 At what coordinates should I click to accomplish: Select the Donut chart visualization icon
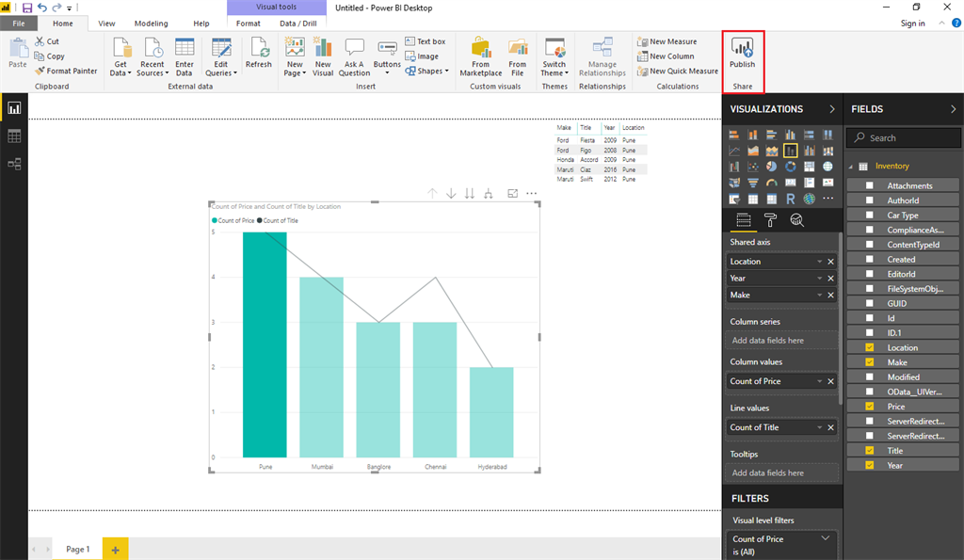click(791, 167)
